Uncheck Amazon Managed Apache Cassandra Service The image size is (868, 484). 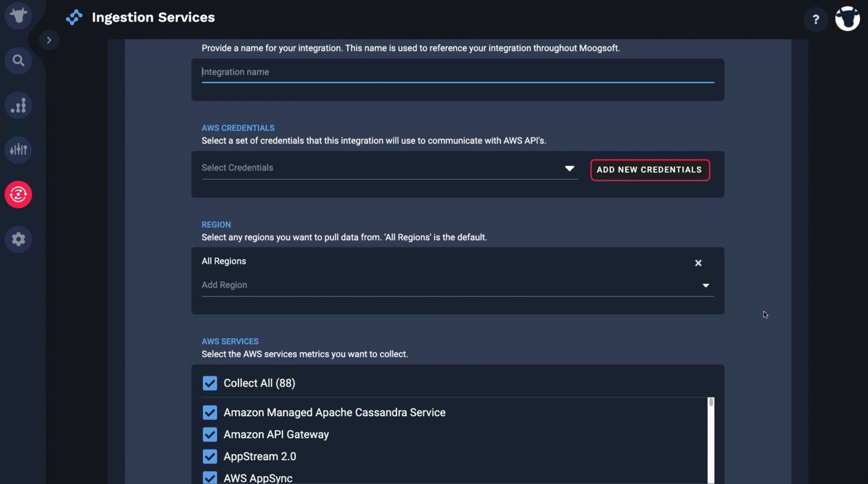(210, 413)
